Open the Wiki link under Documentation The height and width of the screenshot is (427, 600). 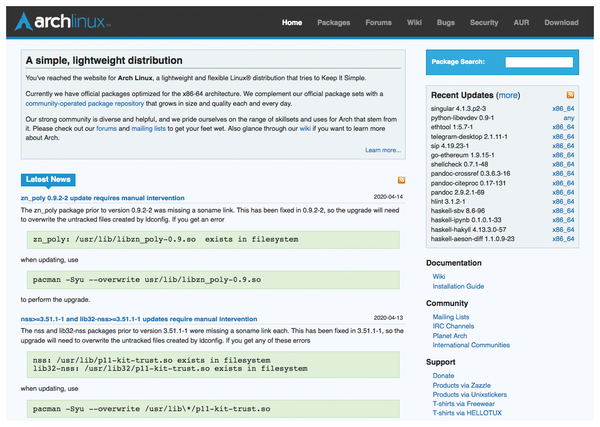[x=439, y=276]
